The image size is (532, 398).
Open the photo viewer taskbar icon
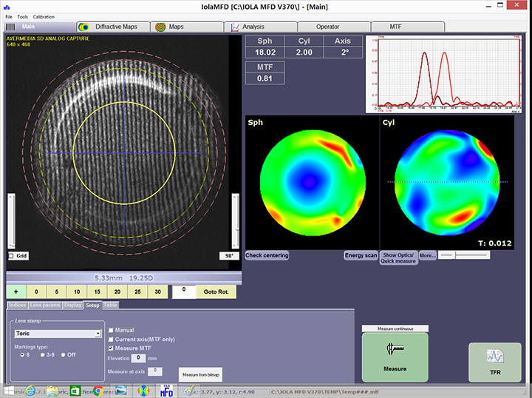click(120, 391)
